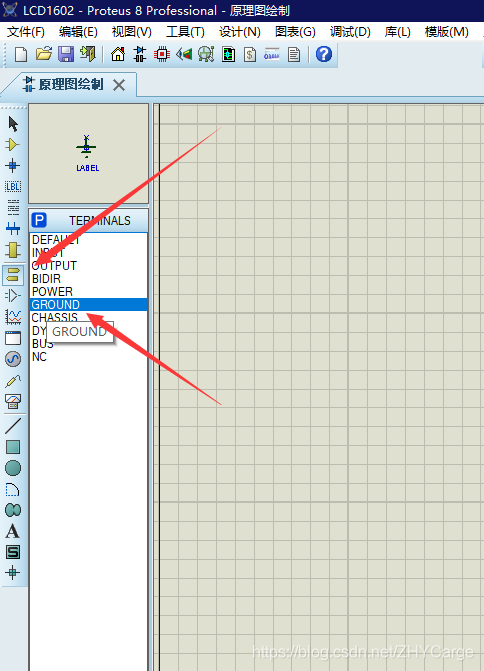Viewport: 484px width, 671px height.
Task: Choose the NC terminal entry
Action: click(x=39, y=357)
